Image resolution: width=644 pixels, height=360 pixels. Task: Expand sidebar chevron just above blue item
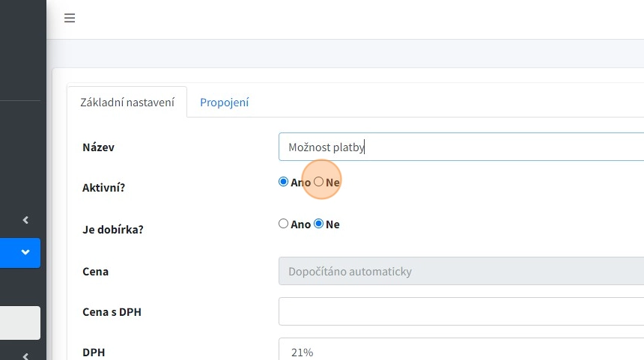tap(25, 220)
